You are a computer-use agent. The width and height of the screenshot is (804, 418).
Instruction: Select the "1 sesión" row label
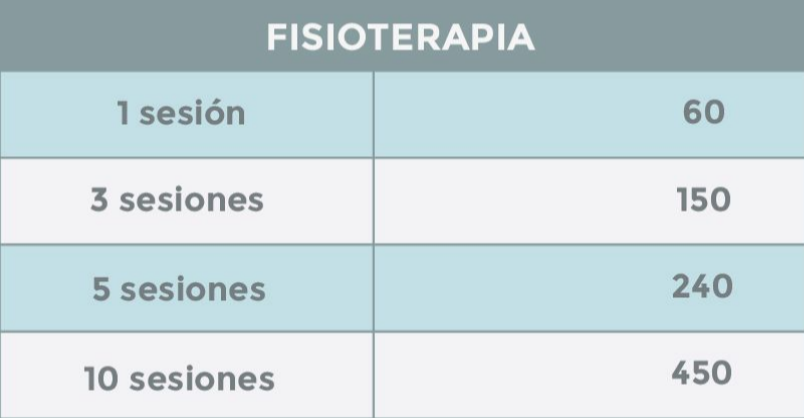[181, 113]
